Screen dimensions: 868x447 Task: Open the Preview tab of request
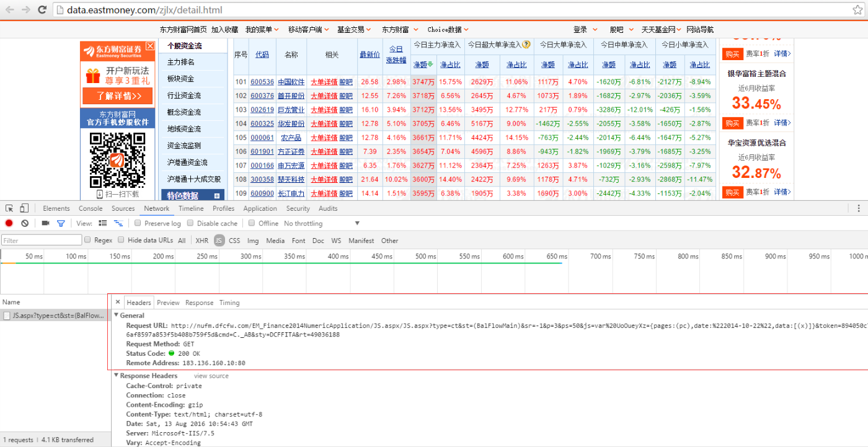pyautogui.click(x=168, y=303)
